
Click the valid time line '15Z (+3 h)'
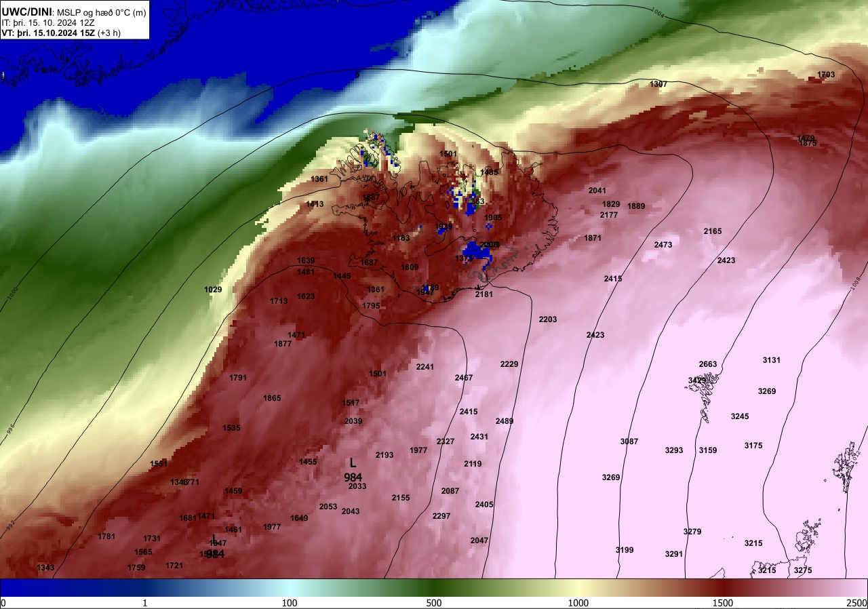coord(100,33)
